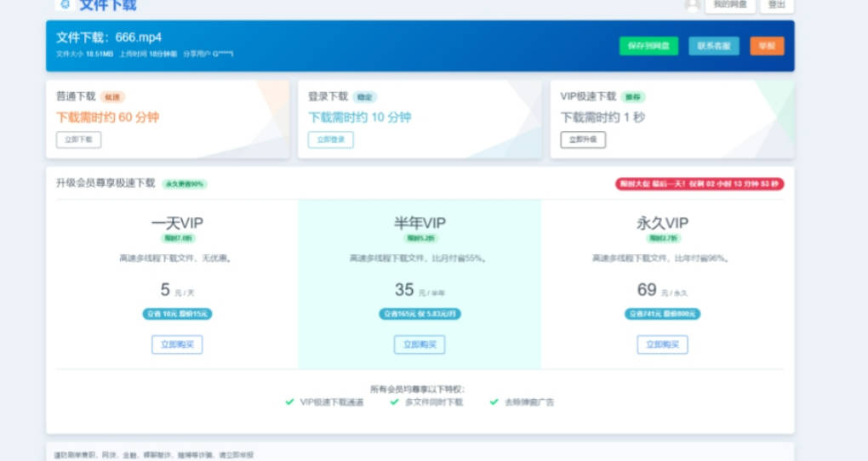Click the orange 举报 button
Image resolution: width=868 pixels, height=461 pixels.
(x=767, y=46)
